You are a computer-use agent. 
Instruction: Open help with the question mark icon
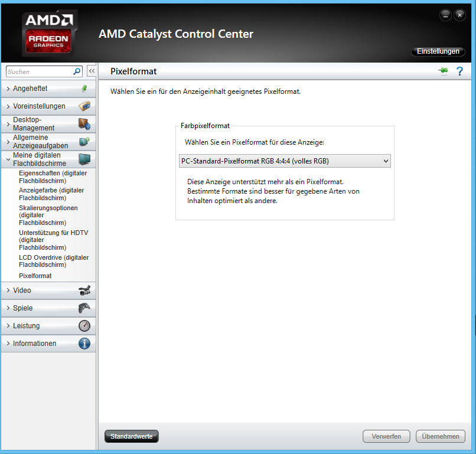459,71
